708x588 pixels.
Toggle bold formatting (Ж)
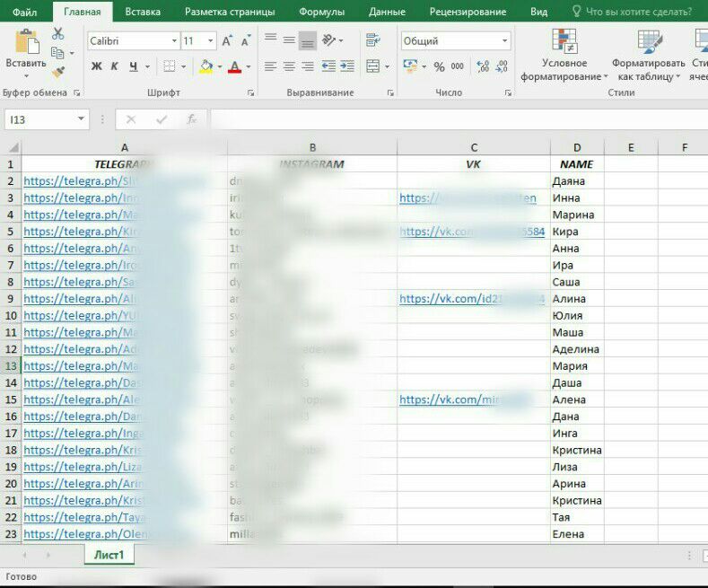[96, 66]
